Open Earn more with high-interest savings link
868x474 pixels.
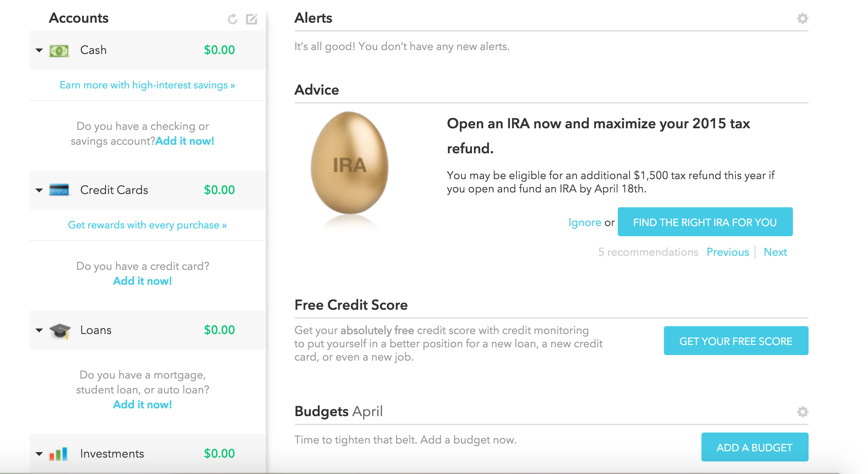pos(147,85)
